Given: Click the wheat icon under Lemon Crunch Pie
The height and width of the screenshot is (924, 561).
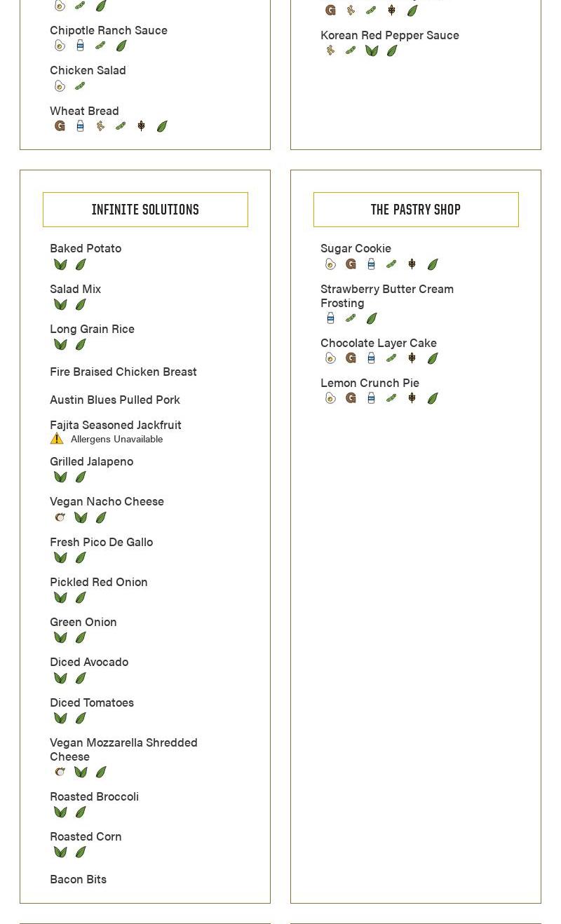Looking at the screenshot, I should pos(412,398).
